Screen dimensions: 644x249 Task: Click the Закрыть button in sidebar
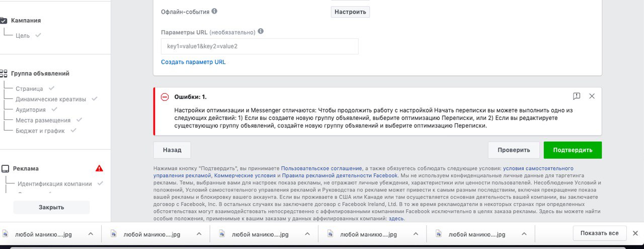coord(51,207)
